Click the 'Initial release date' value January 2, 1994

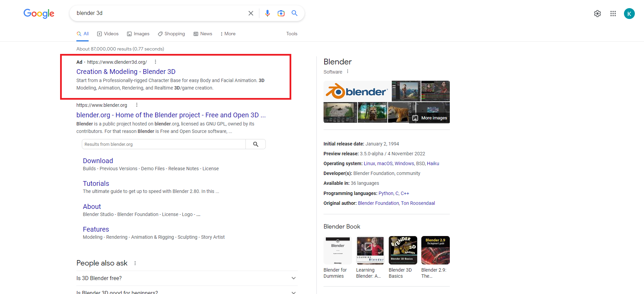point(382,144)
